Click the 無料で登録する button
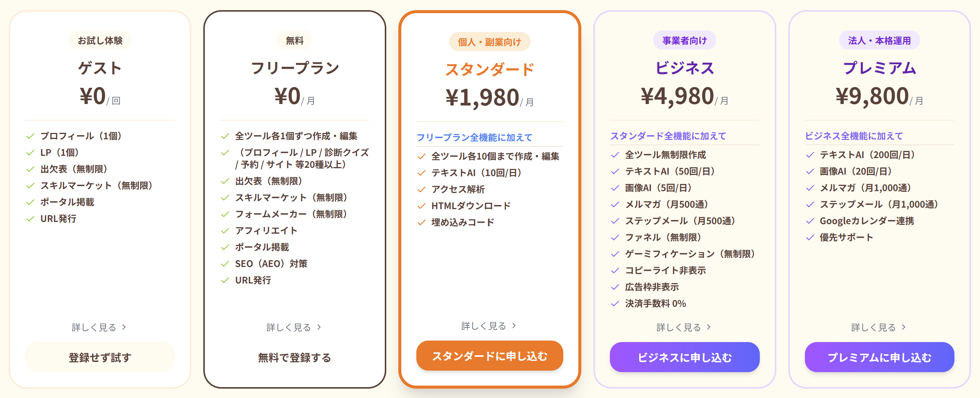Screen dimensions: 980x398 coord(295,357)
